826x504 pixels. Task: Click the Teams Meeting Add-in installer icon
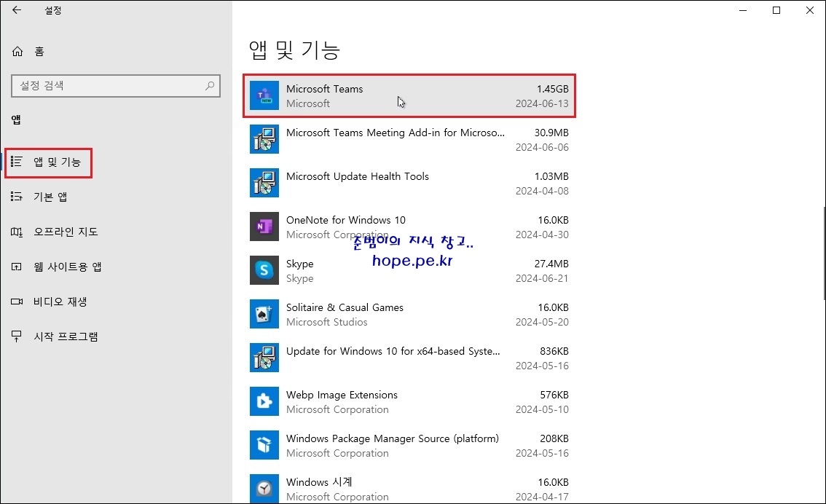click(x=264, y=140)
